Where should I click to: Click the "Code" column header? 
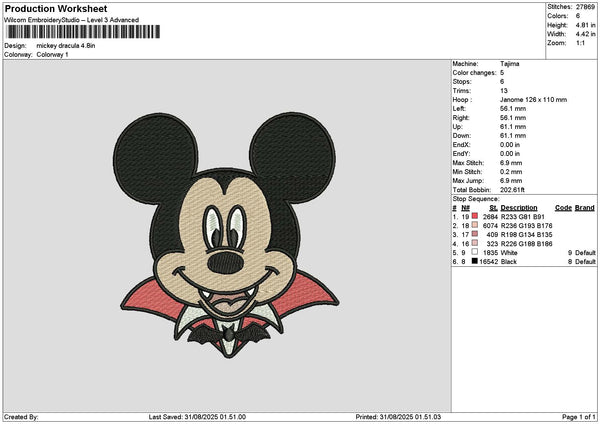563,208
